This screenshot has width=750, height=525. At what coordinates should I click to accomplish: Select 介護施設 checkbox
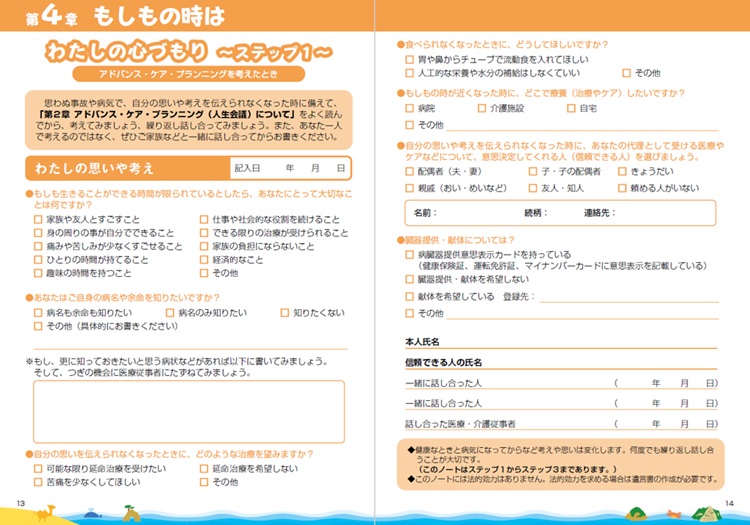[482, 108]
